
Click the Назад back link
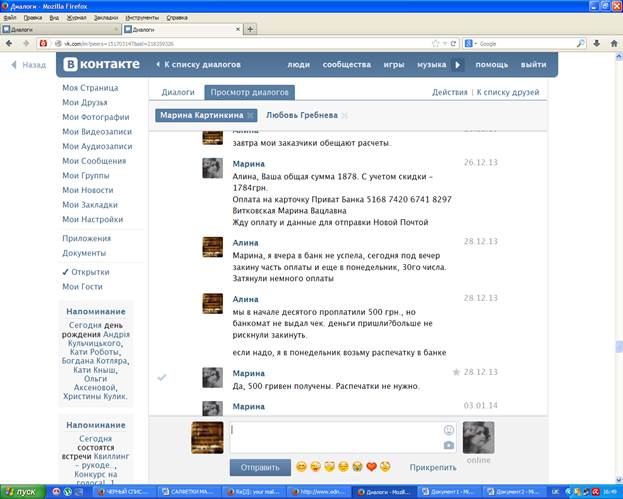(x=29, y=65)
